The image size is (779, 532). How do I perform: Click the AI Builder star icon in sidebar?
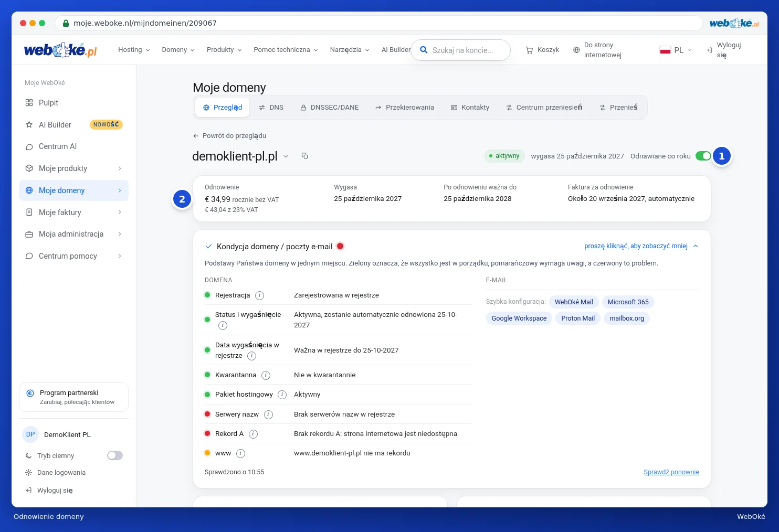pos(29,125)
